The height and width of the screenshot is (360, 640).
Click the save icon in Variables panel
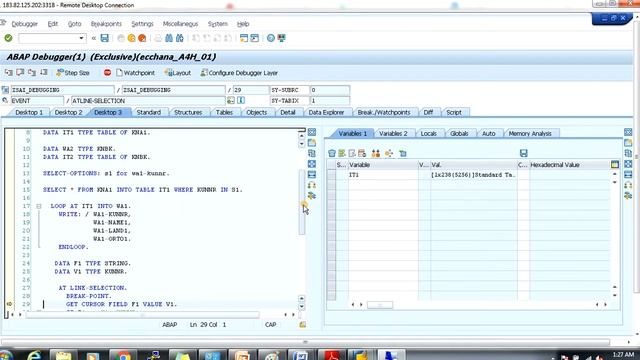pos(524,153)
